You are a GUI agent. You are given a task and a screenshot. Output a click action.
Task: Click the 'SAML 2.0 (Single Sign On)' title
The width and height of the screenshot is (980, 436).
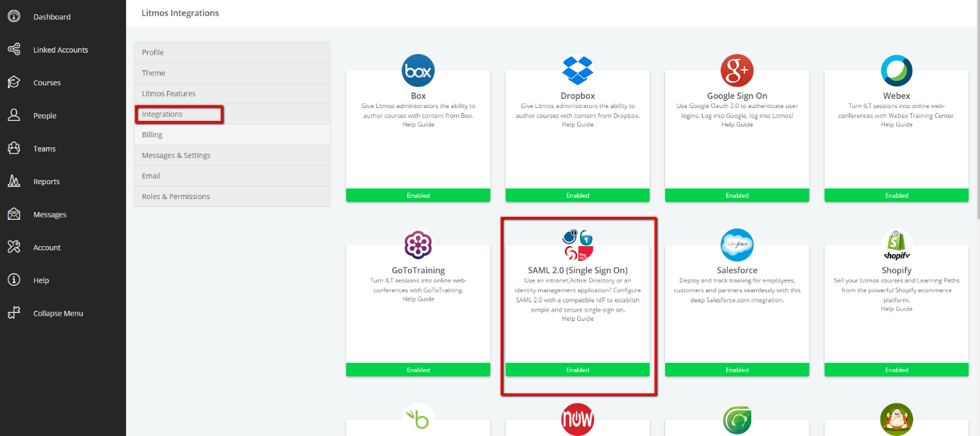click(x=578, y=270)
